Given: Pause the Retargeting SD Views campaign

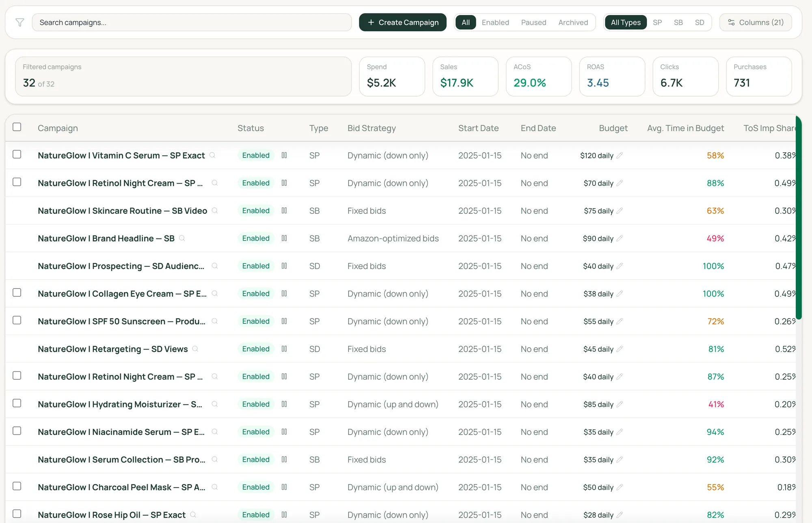Looking at the screenshot, I should point(284,349).
